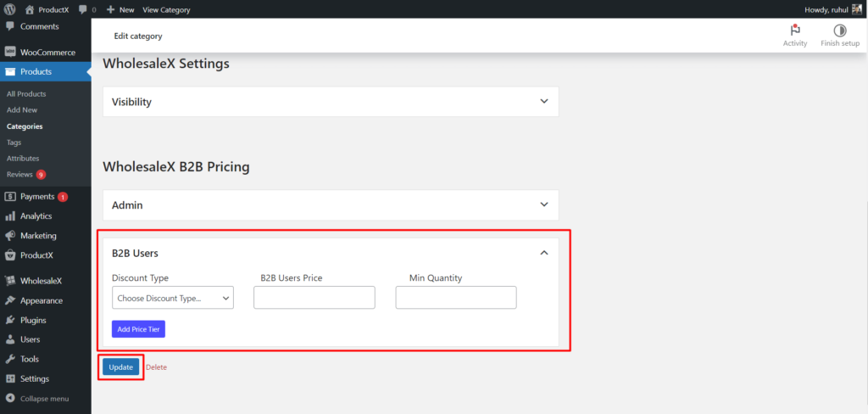The height and width of the screenshot is (414, 868).
Task: Click the B2B Users Price field
Action: pyautogui.click(x=314, y=298)
